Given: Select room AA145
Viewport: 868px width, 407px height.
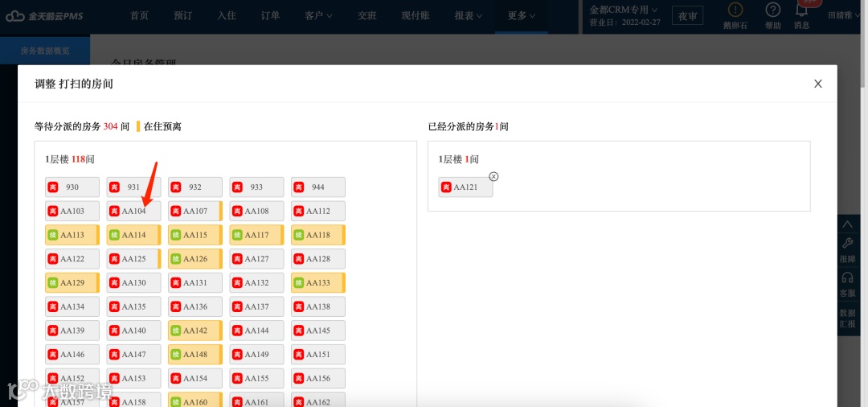Looking at the screenshot, I should tap(318, 331).
